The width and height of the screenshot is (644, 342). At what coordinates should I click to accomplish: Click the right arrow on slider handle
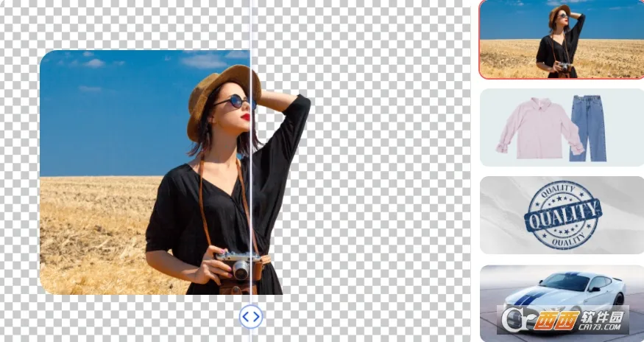coord(256,316)
